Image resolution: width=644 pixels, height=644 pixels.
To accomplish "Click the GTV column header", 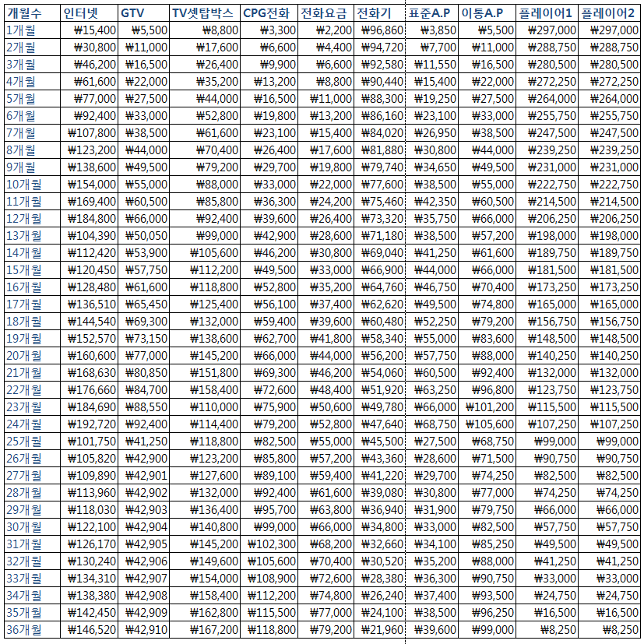I will tap(144, 13).
